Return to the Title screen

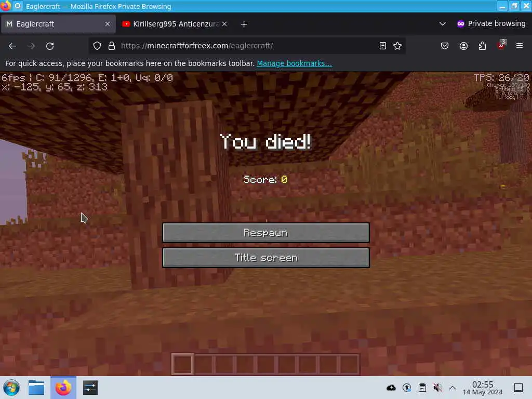point(265,258)
